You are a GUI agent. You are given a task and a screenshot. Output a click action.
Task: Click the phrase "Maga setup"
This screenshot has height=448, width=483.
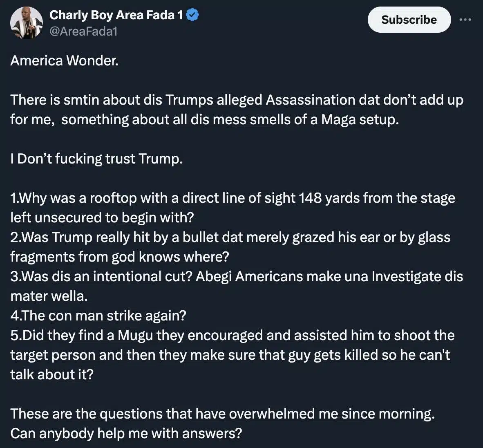tap(359, 120)
